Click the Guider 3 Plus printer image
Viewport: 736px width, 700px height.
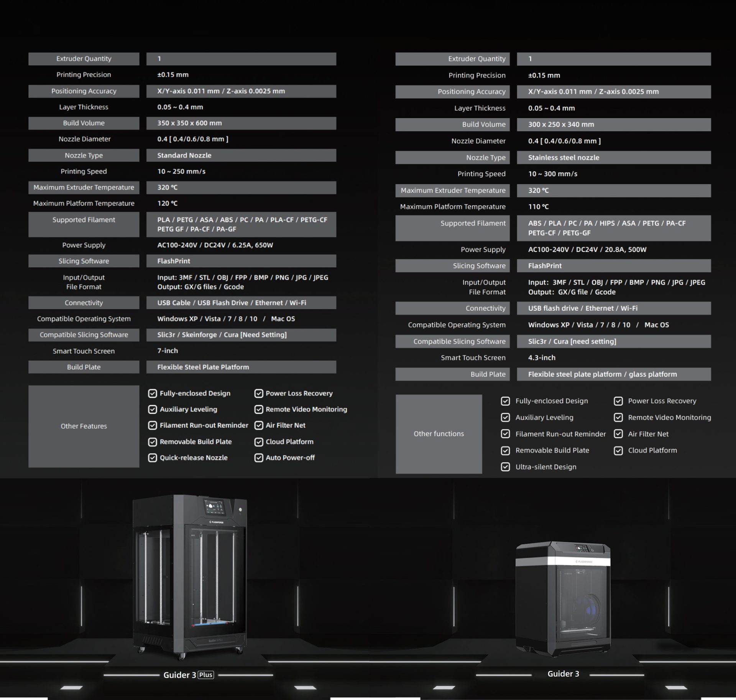(190, 576)
